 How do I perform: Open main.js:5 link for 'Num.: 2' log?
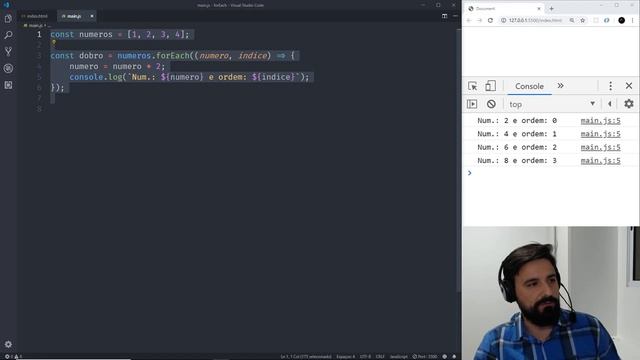point(600,120)
